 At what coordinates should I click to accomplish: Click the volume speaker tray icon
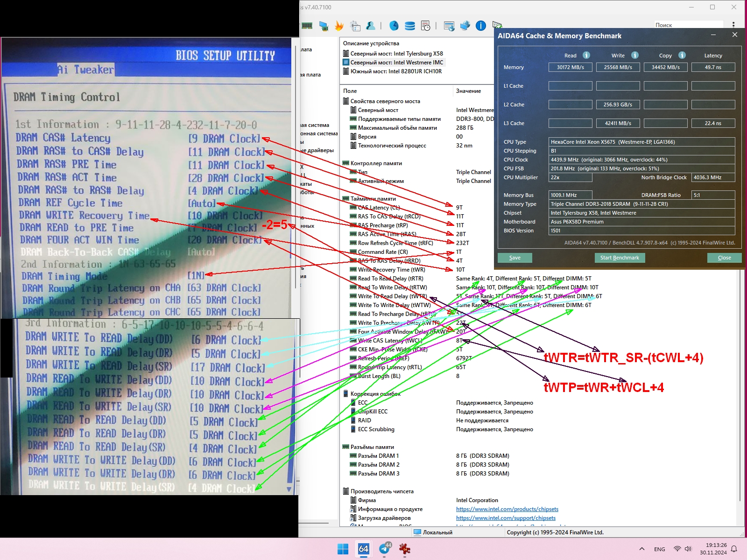[x=688, y=549]
